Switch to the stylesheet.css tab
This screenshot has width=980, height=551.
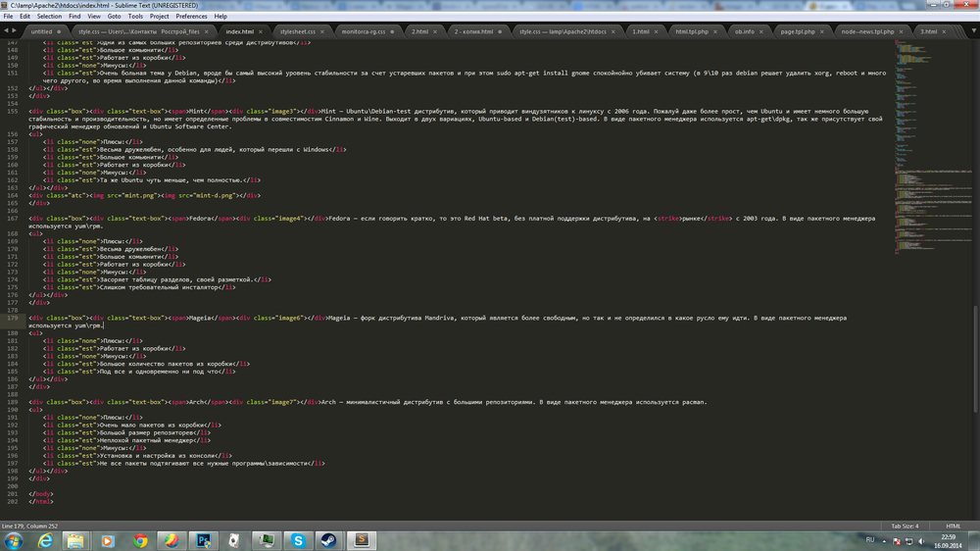click(x=297, y=31)
